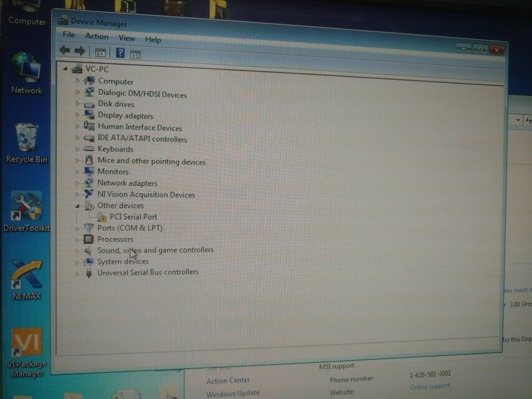Click the Online support link
Image resolution: width=532 pixels, height=399 pixels.
tap(430, 387)
